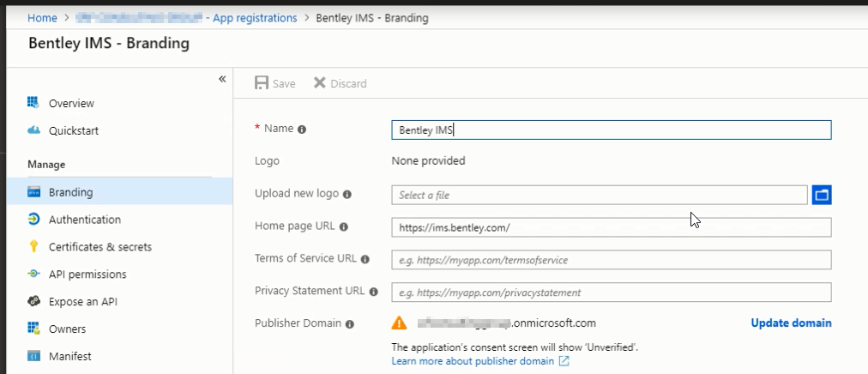
Task: Click the blue browse file folder button
Action: click(x=822, y=196)
